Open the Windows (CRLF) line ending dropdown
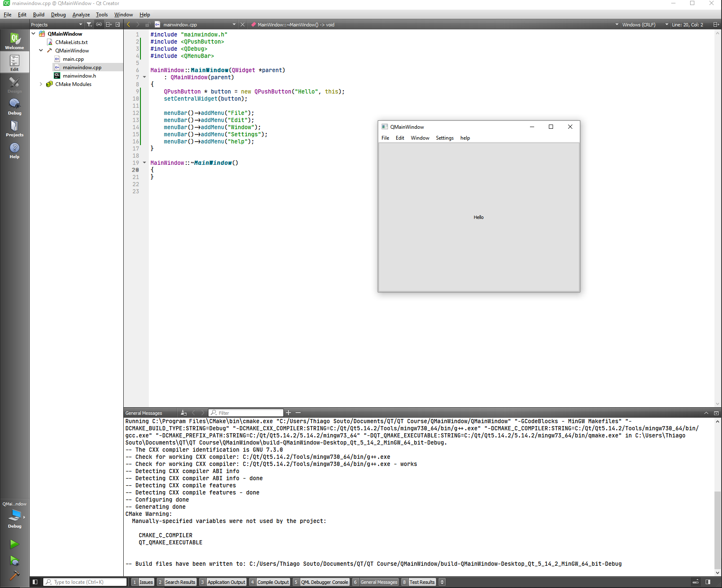Viewport: 722px width, 588px height. click(645, 25)
